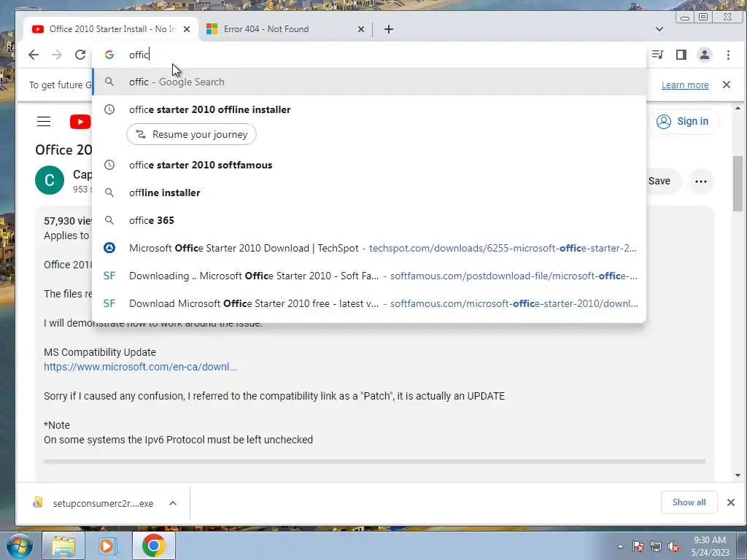
Task: Reload the page with the refresh icon
Action: click(80, 55)
